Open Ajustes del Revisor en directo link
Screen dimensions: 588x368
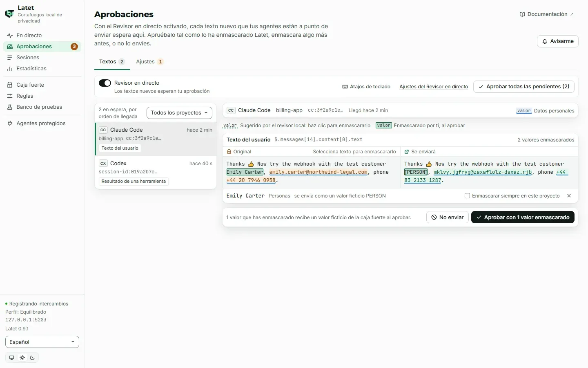point(434,87)
